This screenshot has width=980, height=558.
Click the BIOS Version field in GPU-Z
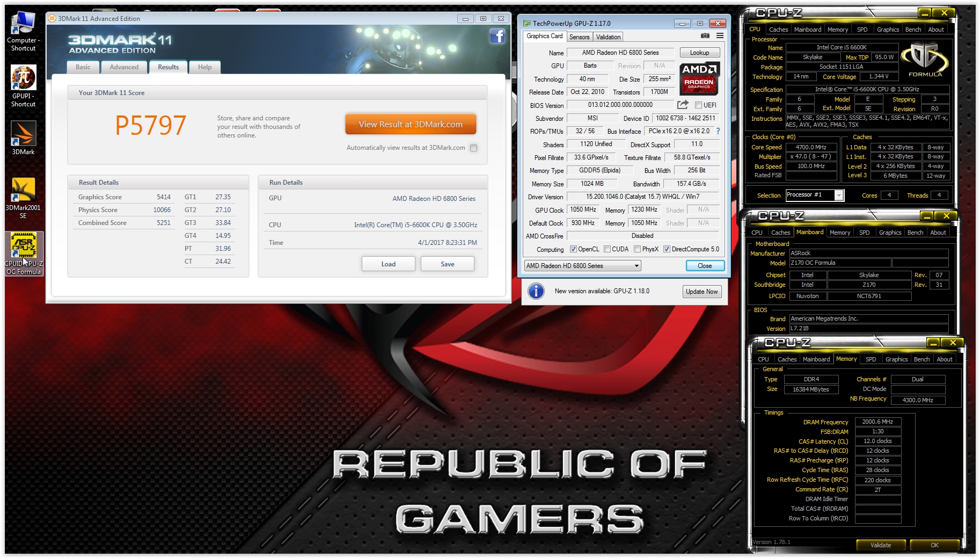[x=620, y=105]
